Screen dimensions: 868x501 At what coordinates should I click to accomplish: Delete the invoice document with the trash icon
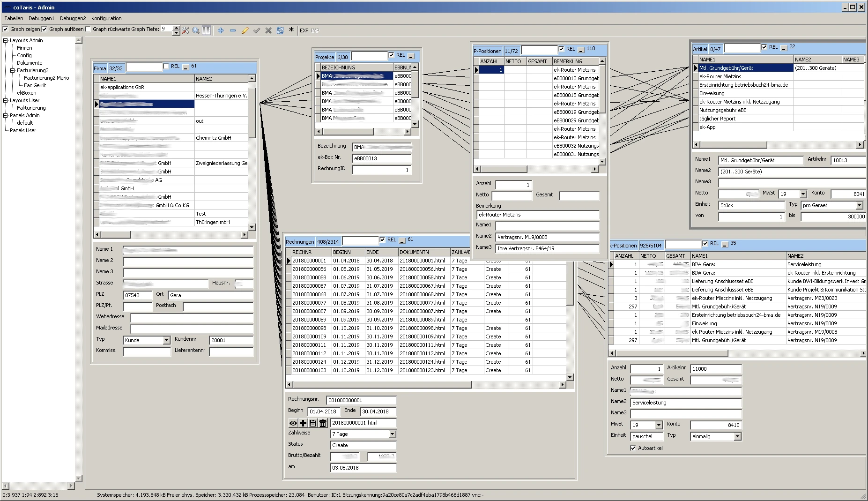323,423
